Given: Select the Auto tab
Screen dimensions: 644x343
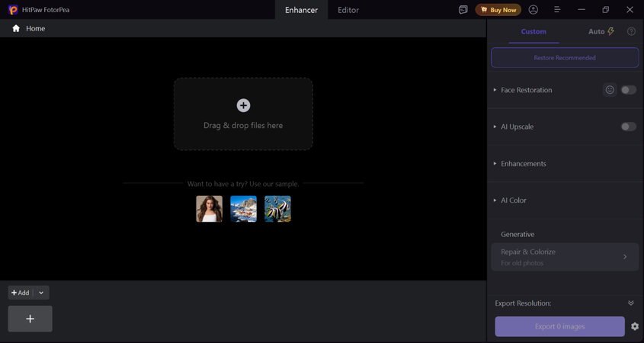Looking at the screenshot, I should pos(601,31).
